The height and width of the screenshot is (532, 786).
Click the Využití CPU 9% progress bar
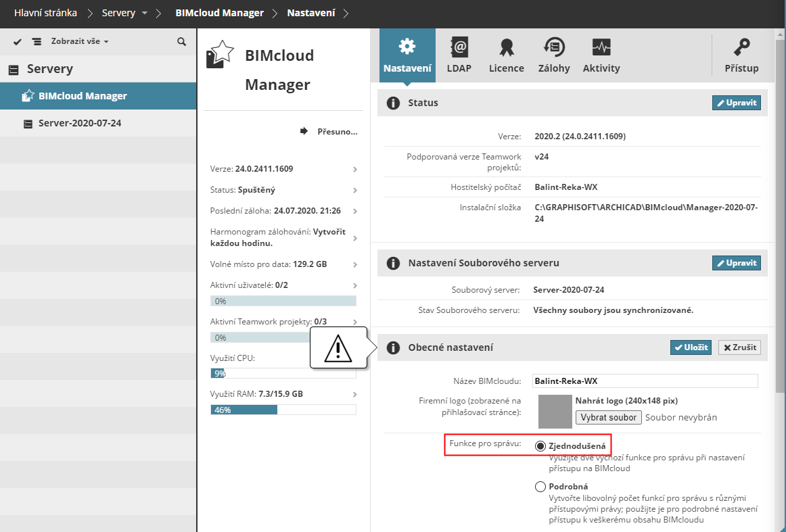click(x=283, y=373)
